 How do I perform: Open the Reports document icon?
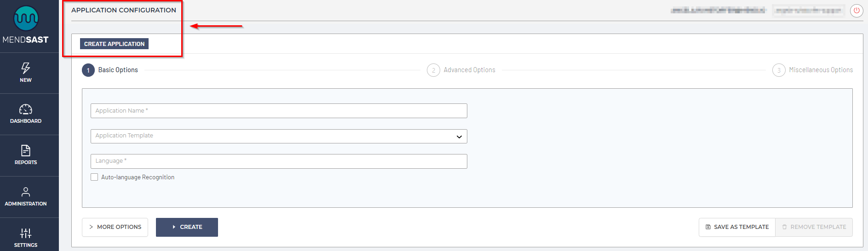coord(26,151)
